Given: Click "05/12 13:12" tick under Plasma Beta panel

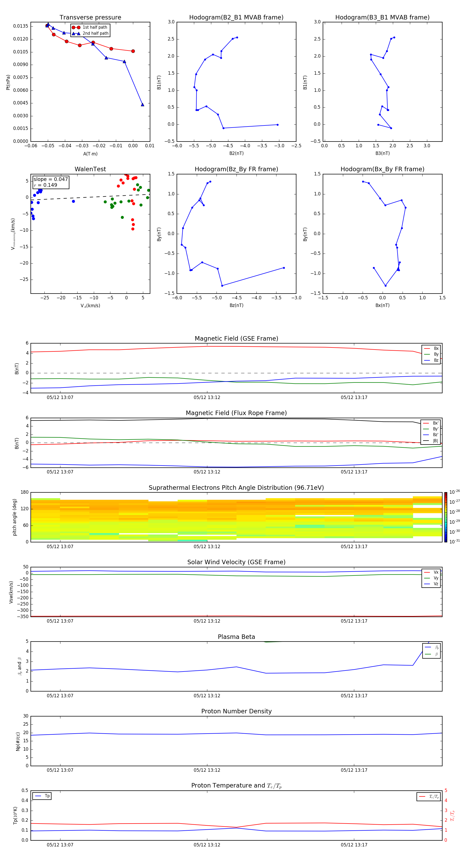Looking at the screenshot, I should coord(207,696).
